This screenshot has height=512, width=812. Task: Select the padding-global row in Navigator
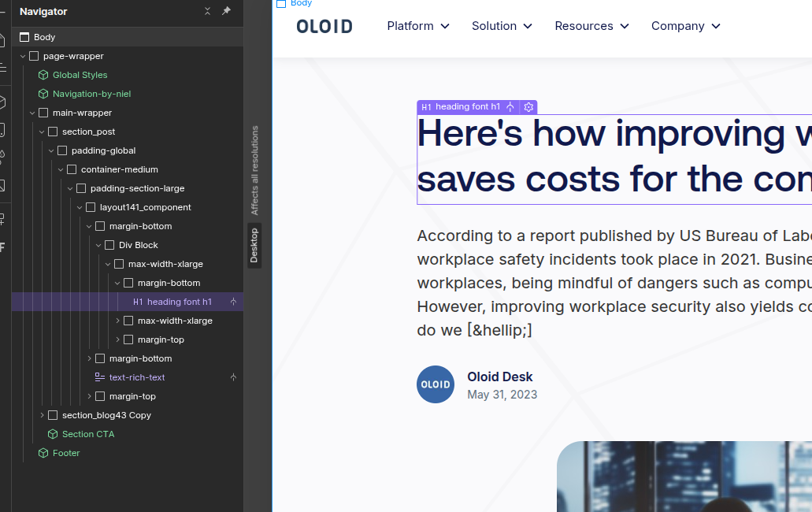pos(128,150)
